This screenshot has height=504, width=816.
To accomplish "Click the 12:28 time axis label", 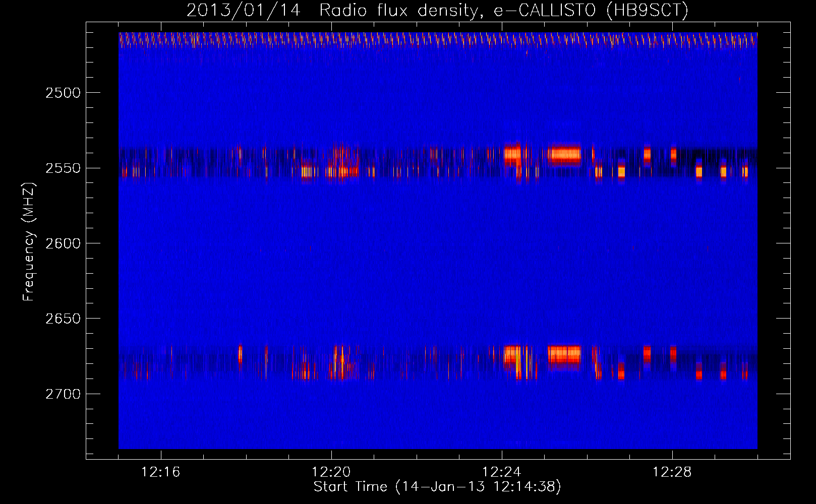I will [x=672, y=472].
